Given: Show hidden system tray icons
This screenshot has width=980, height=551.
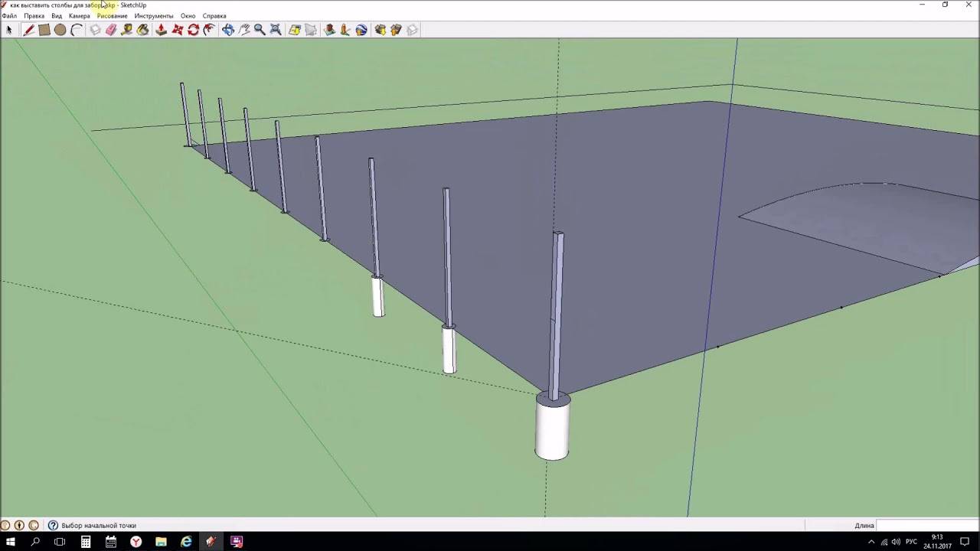Looking at the screenshot, I should coord(871,542).
